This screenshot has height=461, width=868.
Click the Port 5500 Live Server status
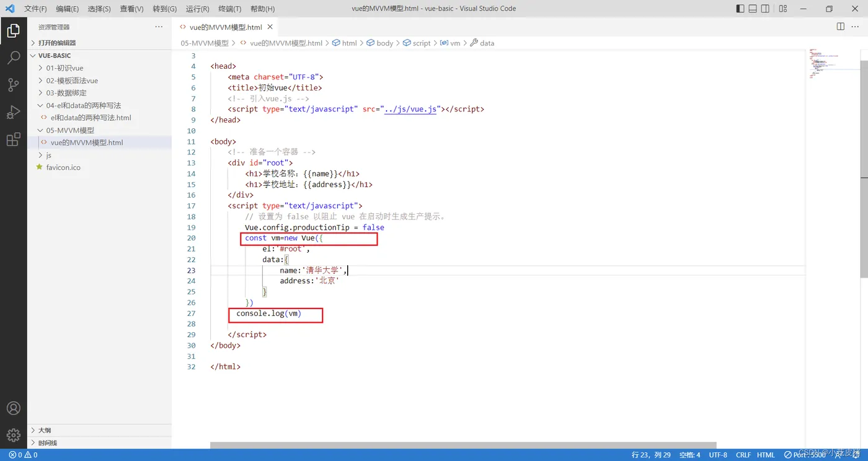click(805, 455)
